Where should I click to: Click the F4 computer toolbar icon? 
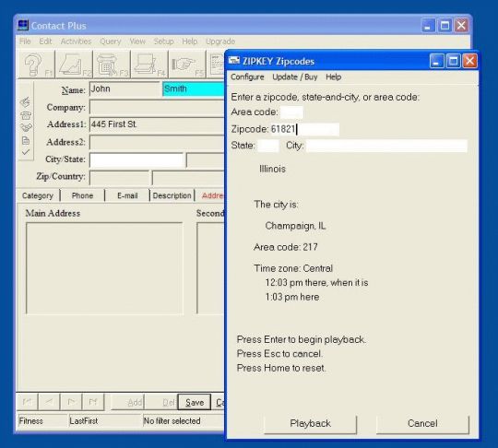tap(149, 65)
